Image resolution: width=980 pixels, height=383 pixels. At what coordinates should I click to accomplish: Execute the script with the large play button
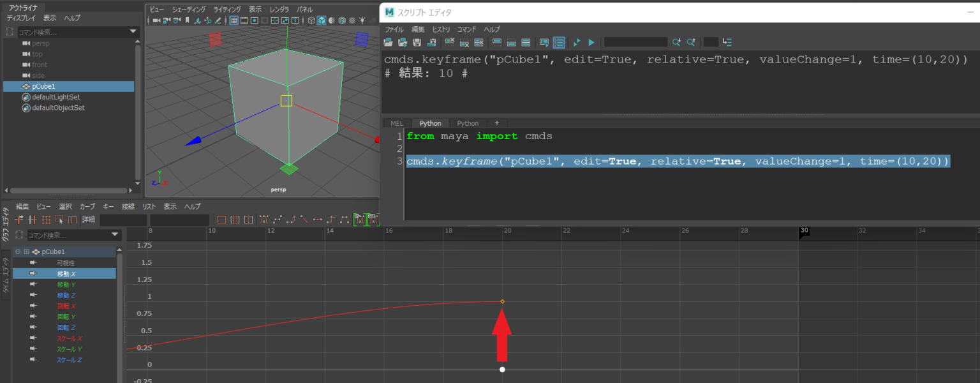[591, 42]
